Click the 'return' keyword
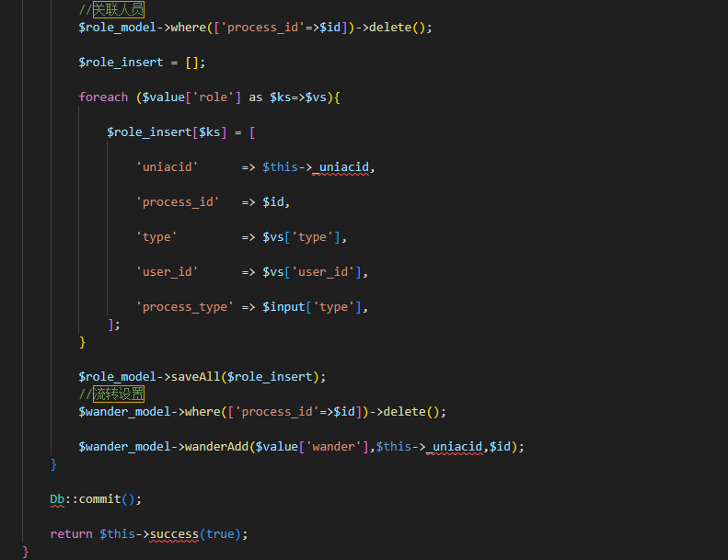The image size is (728, 560). click(71, 534)
